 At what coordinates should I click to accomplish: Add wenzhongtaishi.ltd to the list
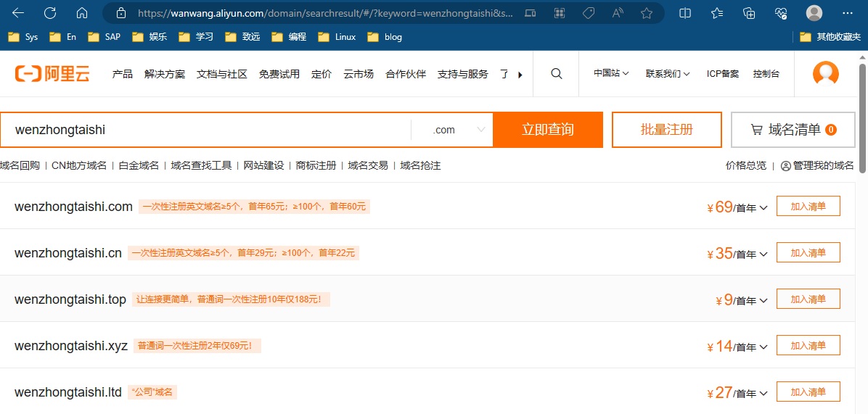pos(808,392)
